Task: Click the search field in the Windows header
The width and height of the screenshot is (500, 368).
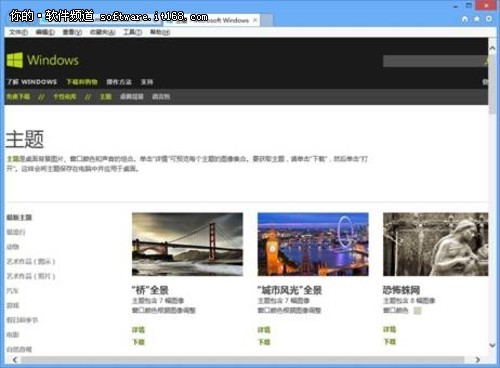Action: tap(433, 61)
